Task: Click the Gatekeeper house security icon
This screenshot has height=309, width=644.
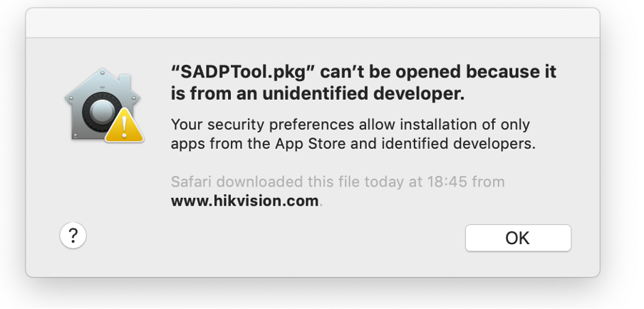Action: click(100, 105)
